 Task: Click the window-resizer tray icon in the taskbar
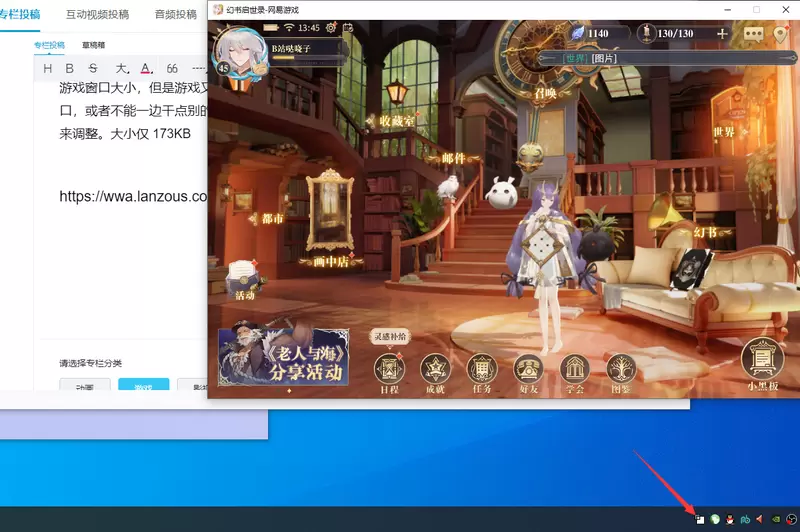(699, 519)
